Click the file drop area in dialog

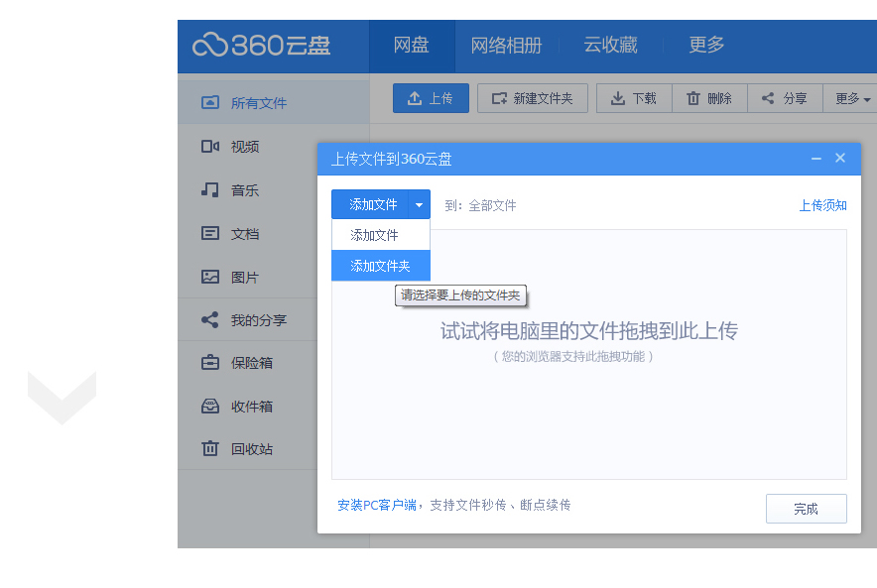click(x=589, y=354)
